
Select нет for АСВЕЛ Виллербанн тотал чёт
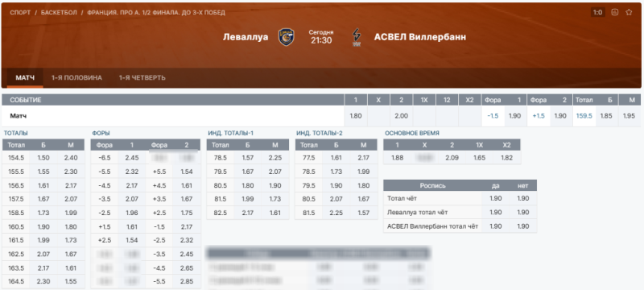tap(522, 226)
